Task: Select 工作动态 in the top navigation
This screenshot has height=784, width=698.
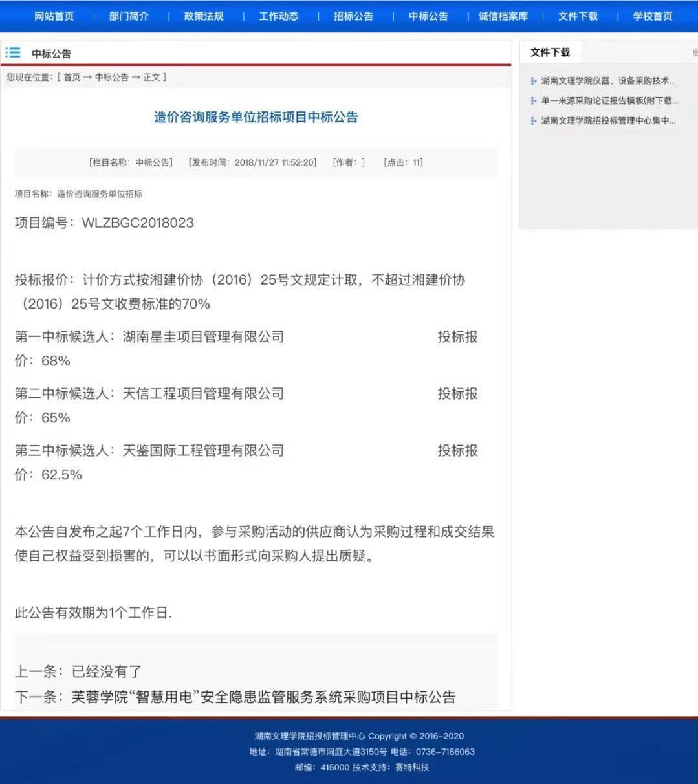Action: click(279, 16)
